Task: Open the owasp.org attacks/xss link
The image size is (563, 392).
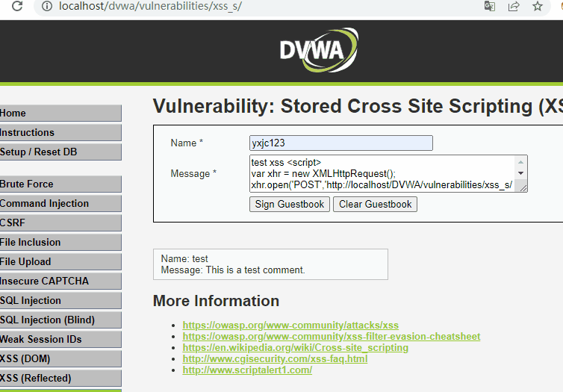Action: pos(290,326)
